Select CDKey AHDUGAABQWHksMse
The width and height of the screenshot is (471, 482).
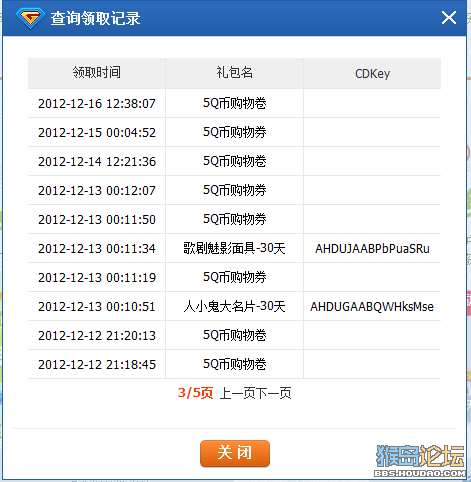click(x=372, y=307)
